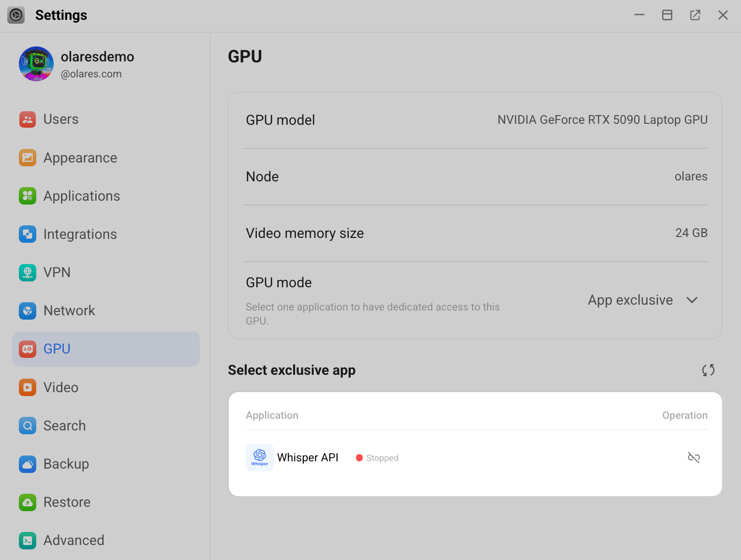Open the Search settings section
This screenshot has width=741, height=560.
(65, 426)
